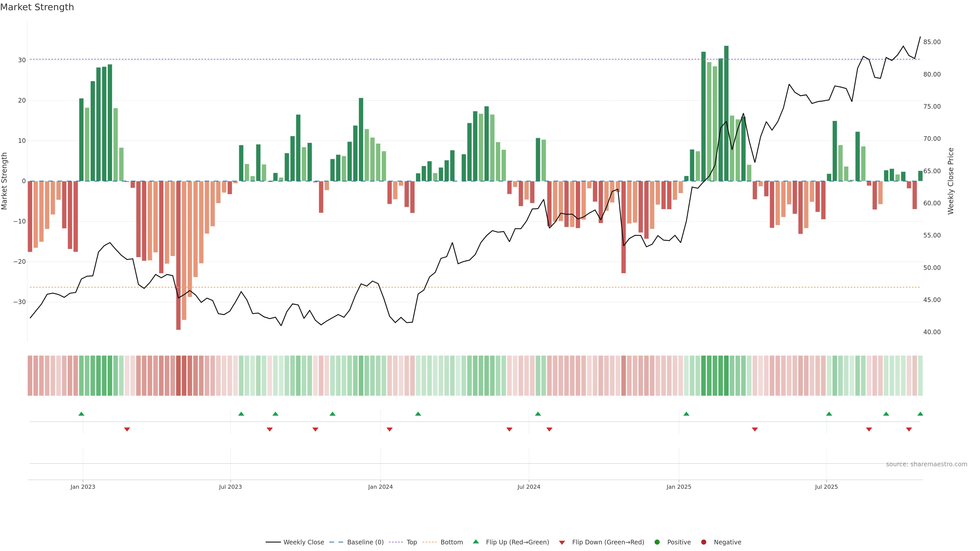The image size is (980, 551).
Task: Click the first green flip-up marker near Jan 2023
Action: pyautogui.click(x=81, y=414)
